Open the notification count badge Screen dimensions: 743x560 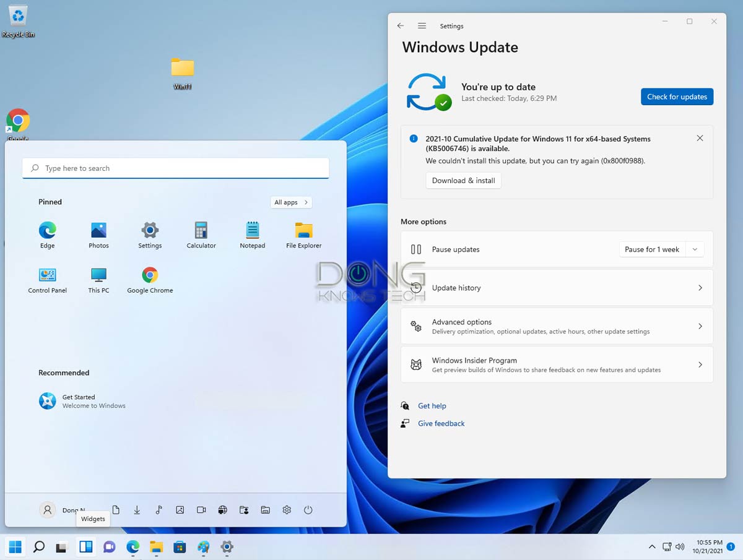(731, 547)
